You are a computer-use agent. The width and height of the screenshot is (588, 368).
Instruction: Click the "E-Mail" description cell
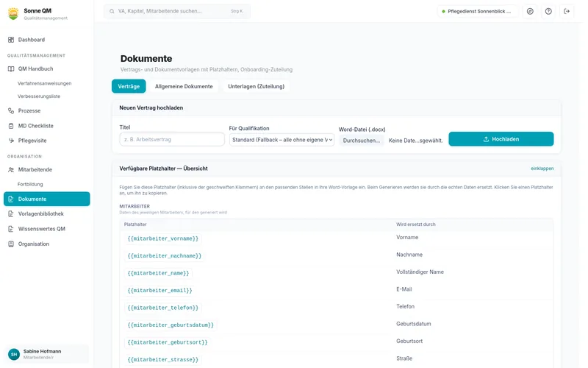point(404,289)
